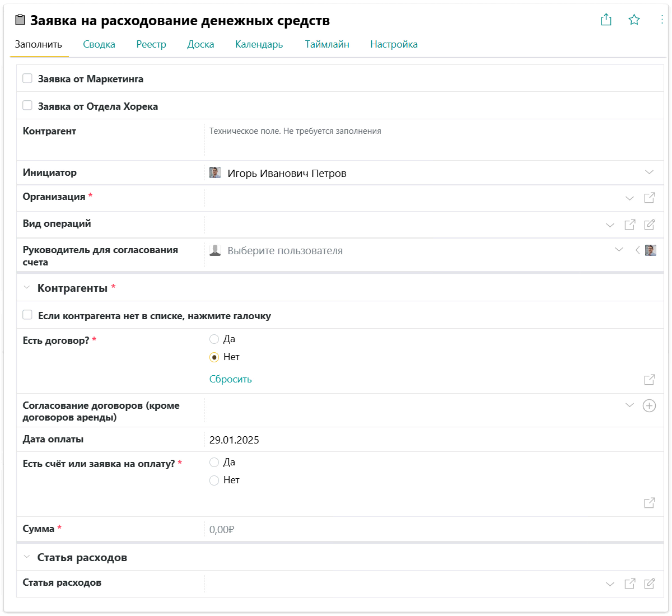Image resolution: width=672 pixels, height=616 pixels.
Task: Switch to the Реестр tab
Action: (151, 44)
